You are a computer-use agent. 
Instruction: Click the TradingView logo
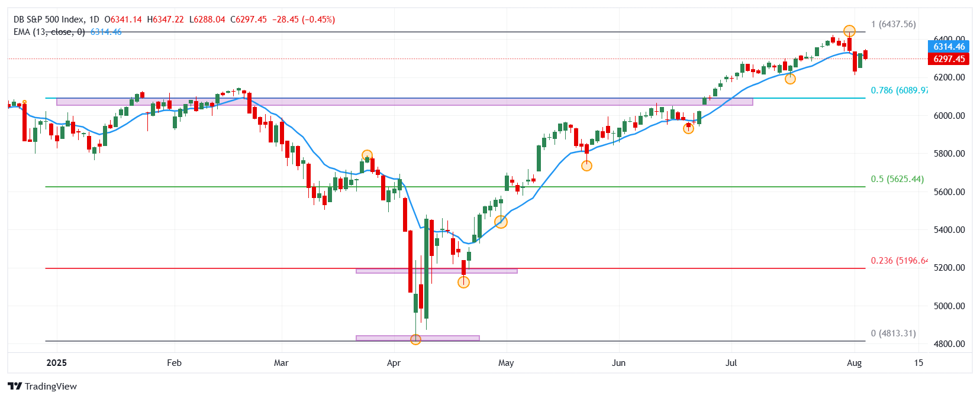43,386
